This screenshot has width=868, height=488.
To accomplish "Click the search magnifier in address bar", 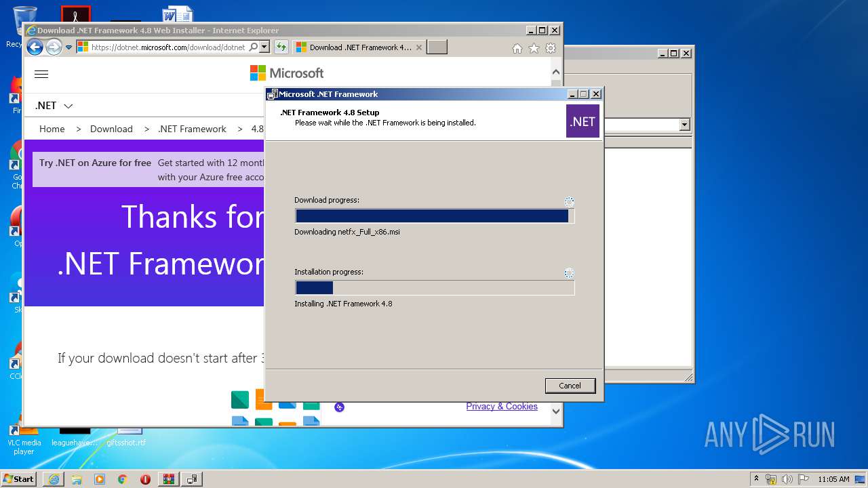I will [254, 47].
